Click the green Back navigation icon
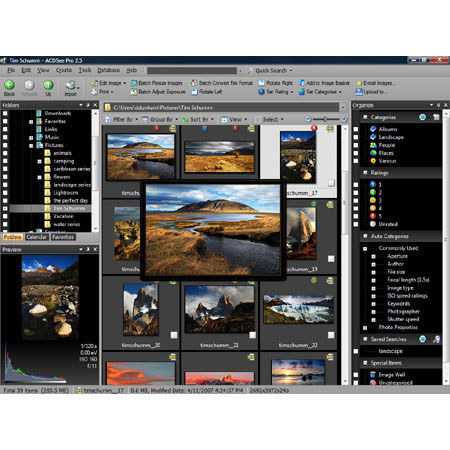 pyautogui.click(x=9, y=85)
